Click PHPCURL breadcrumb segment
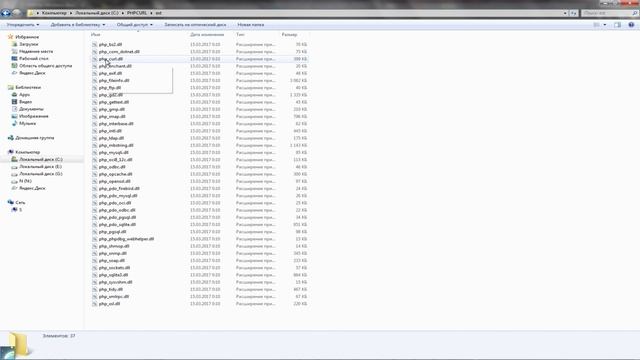640x360 pixels. tap(137, 13)
